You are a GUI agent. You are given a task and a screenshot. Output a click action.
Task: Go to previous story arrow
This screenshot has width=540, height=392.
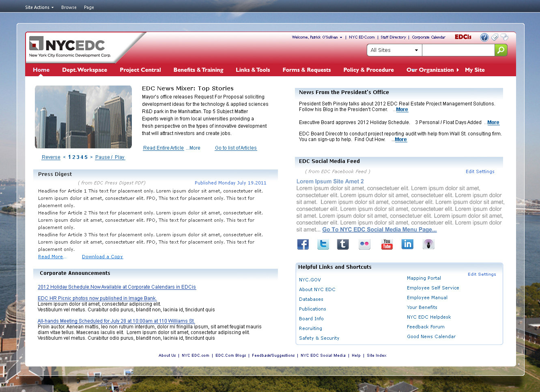(64, 157)
